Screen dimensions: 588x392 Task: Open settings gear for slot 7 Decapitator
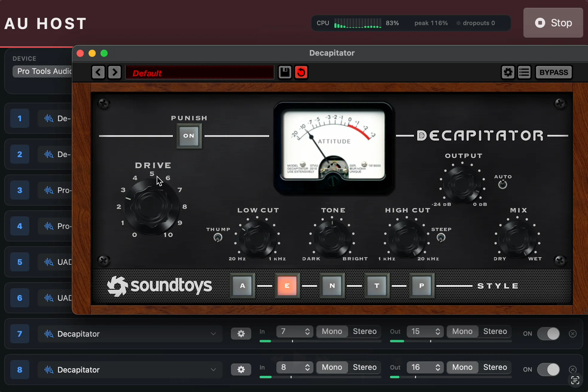click(241, 334)
